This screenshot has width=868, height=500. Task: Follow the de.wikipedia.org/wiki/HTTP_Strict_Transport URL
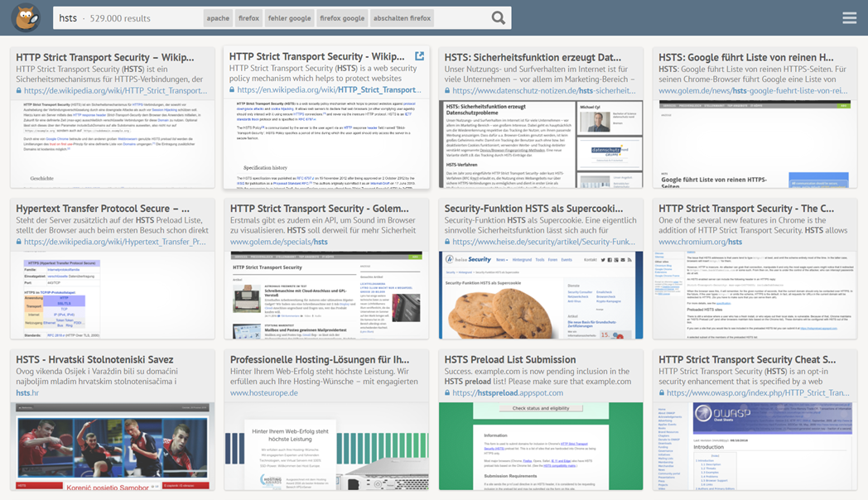click(116, 91)
